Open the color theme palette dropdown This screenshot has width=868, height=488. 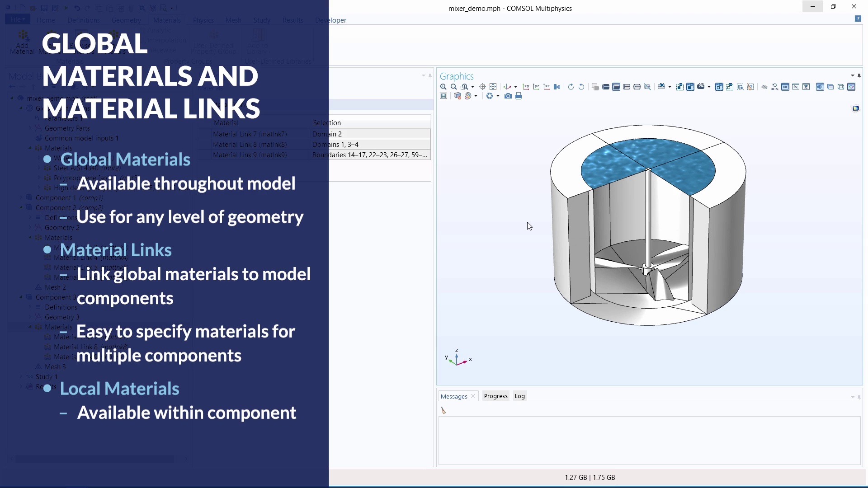[476, 96]
